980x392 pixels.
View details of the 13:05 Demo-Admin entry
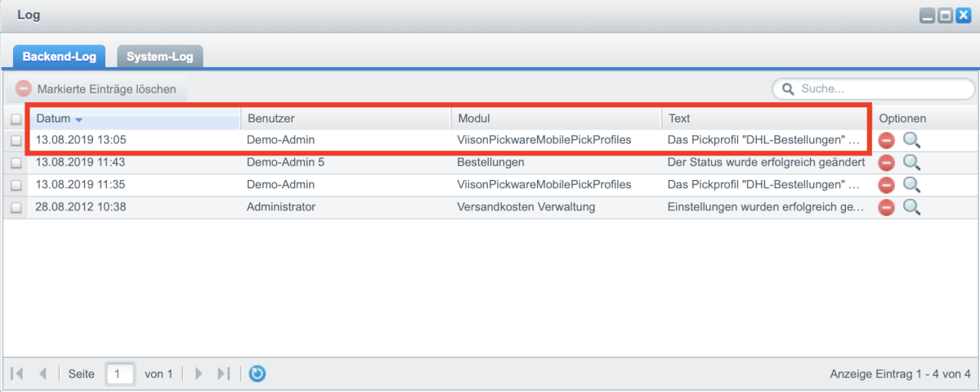(x=912, y=140)
